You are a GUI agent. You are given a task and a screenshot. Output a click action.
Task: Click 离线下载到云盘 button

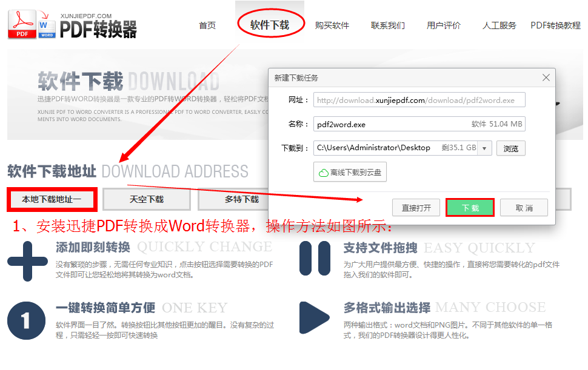(x=350, y=172)
